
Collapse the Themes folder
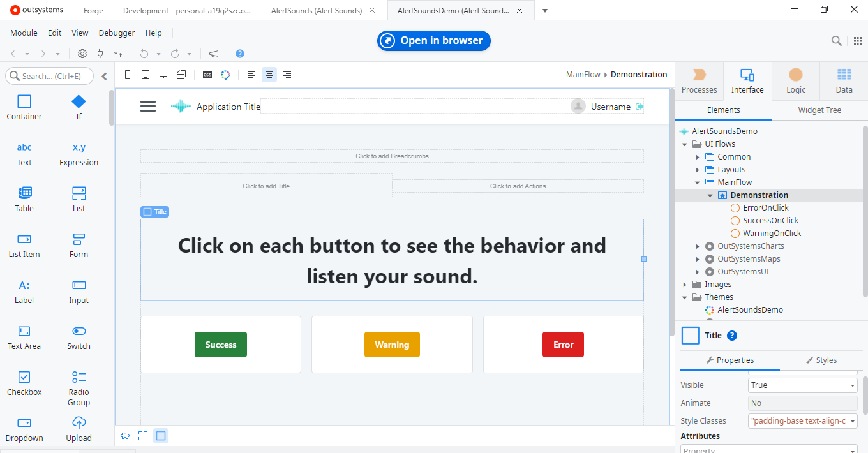click(685, 297)
